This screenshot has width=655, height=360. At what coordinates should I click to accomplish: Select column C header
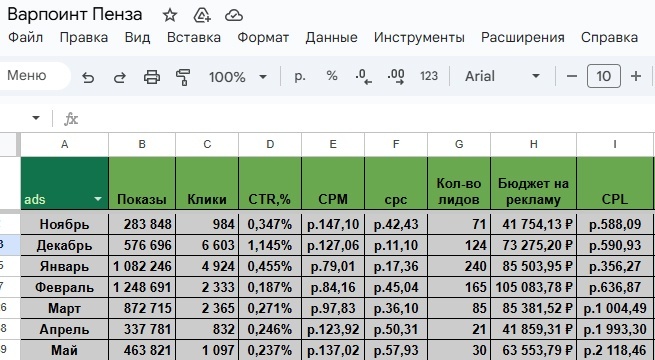click(x=207, y=145)
